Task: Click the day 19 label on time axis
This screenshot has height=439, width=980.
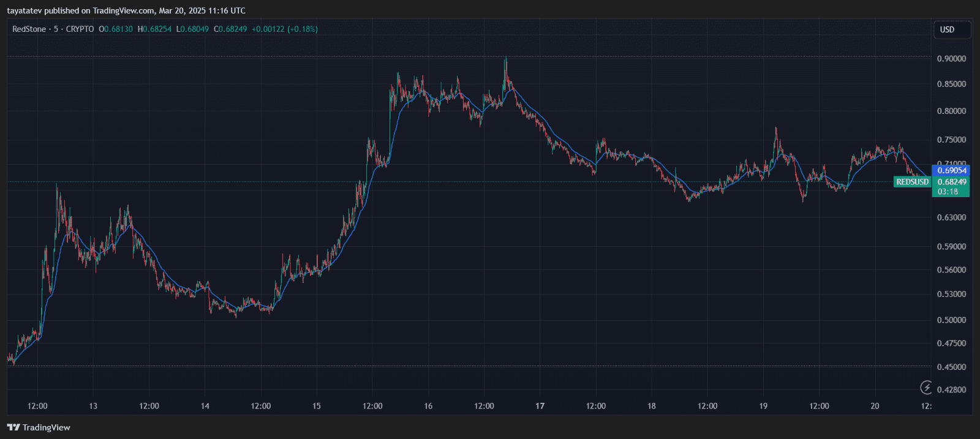Action: pos(763,406)
